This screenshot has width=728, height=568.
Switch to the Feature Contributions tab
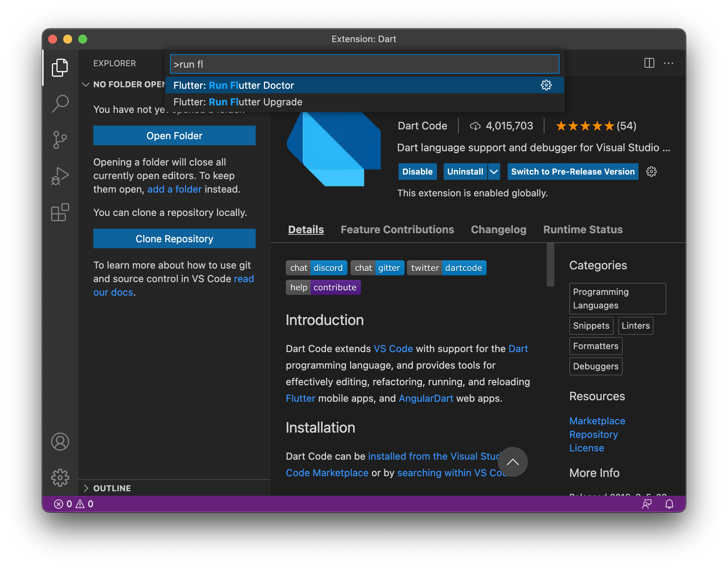pos(397,229)
